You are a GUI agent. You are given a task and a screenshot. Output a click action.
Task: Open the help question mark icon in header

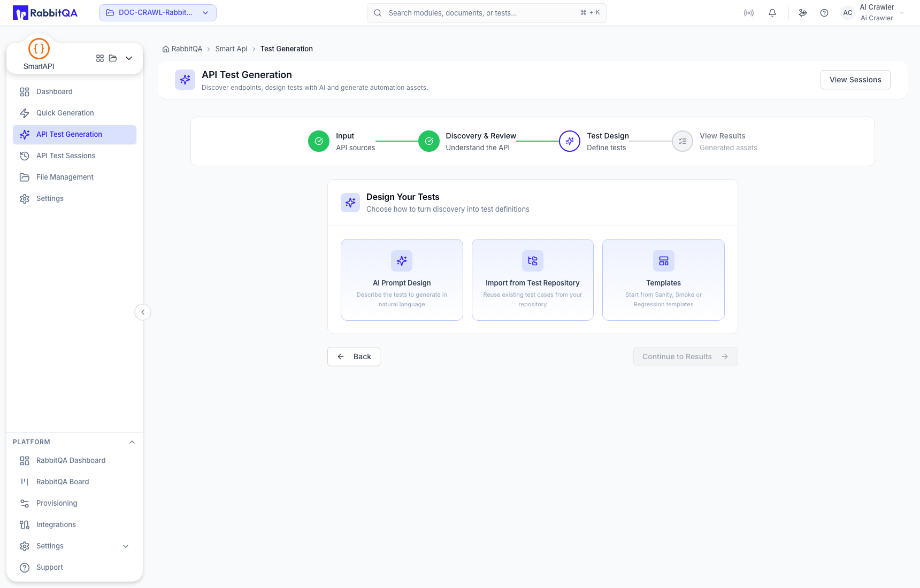coord(824,13)
